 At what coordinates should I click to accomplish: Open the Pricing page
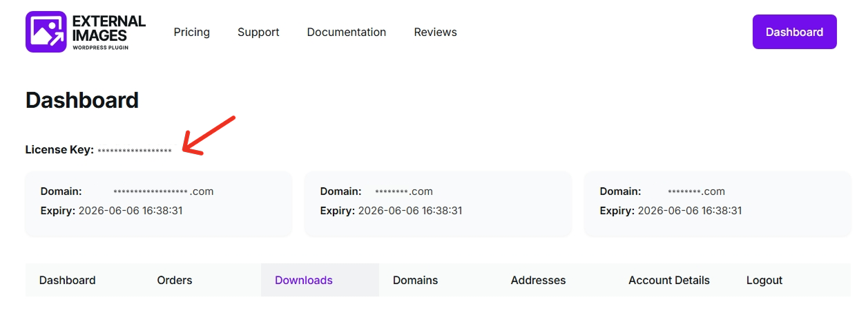click(192, 32)
